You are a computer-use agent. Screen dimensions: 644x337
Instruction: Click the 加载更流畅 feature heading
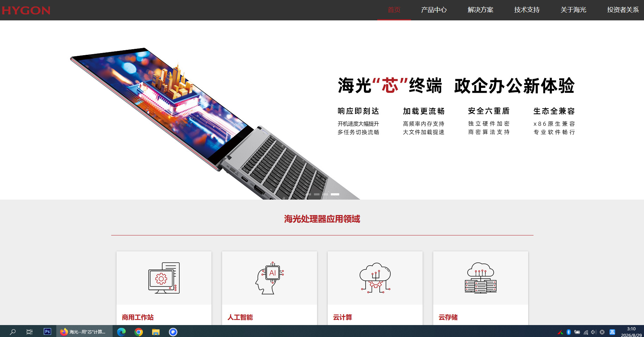(x=424, y=111)
